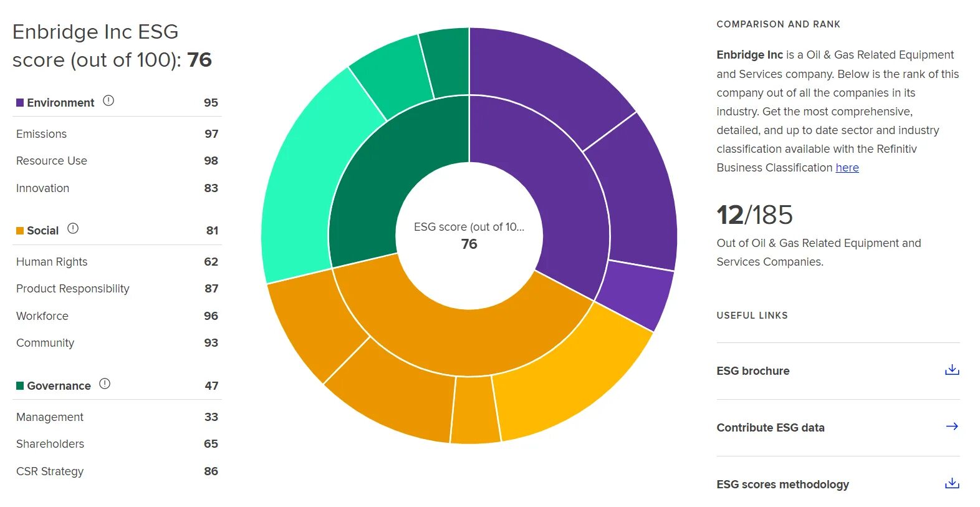980x507 pixels.
Task: Click the Governance score value 47
Action: pos(211,385)
